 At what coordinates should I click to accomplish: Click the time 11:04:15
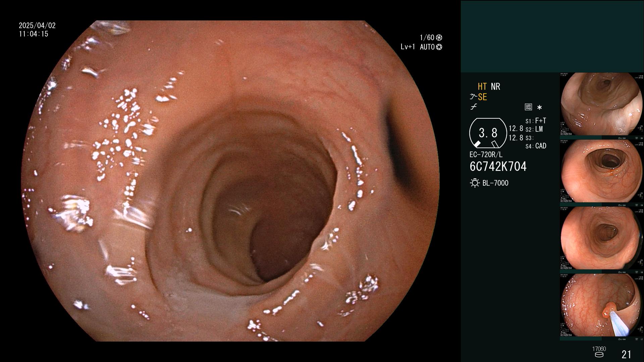pyautogui.click(x=34, y=34)
